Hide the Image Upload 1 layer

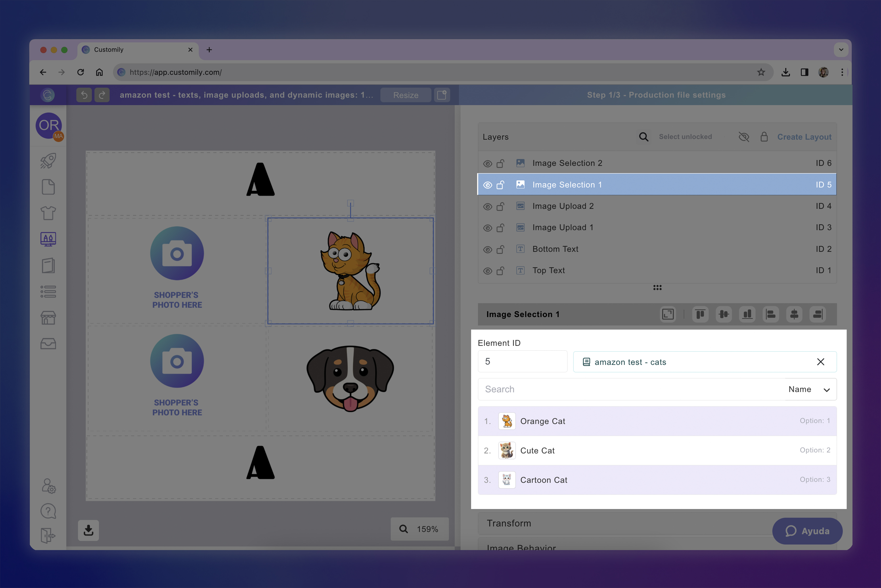487,228
